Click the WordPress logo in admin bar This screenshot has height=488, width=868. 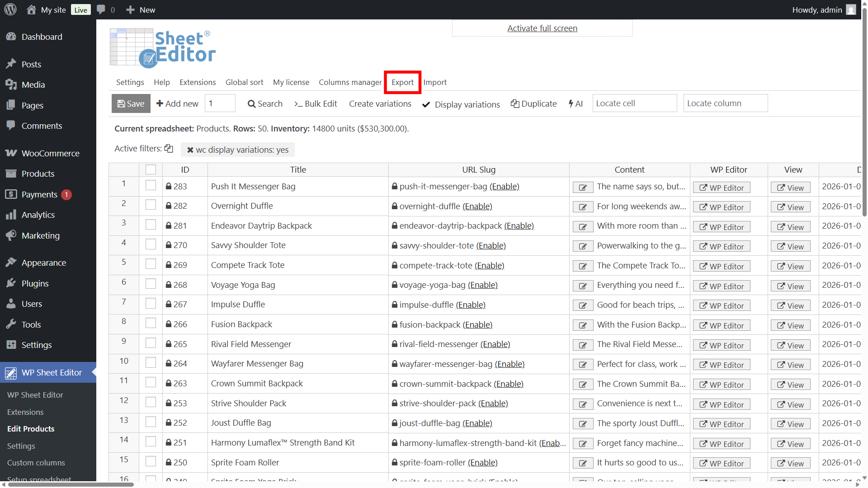tap(10, 9)
